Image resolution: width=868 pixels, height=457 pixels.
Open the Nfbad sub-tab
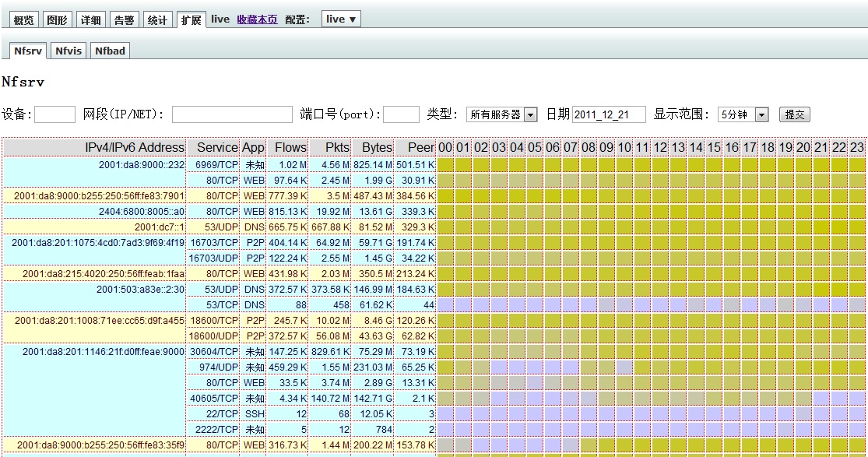coord(111,51)
